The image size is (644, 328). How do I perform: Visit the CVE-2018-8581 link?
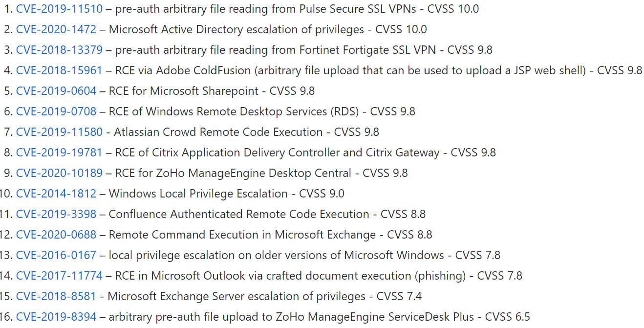[x=56, y=296]
